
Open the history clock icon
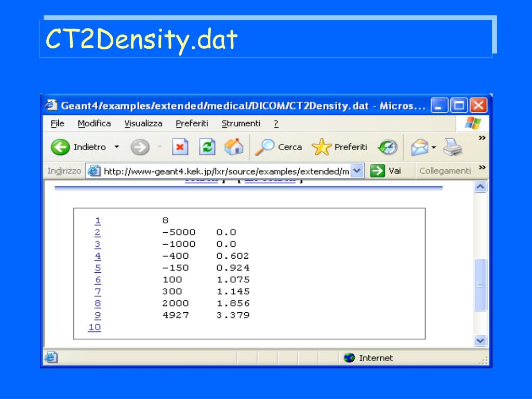tap(388, 147)
